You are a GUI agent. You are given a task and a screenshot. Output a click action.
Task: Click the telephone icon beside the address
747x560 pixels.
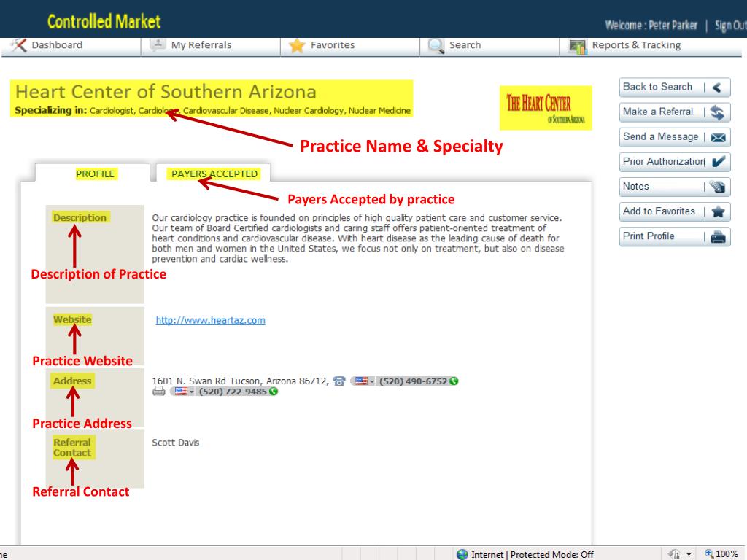[339, 381]
